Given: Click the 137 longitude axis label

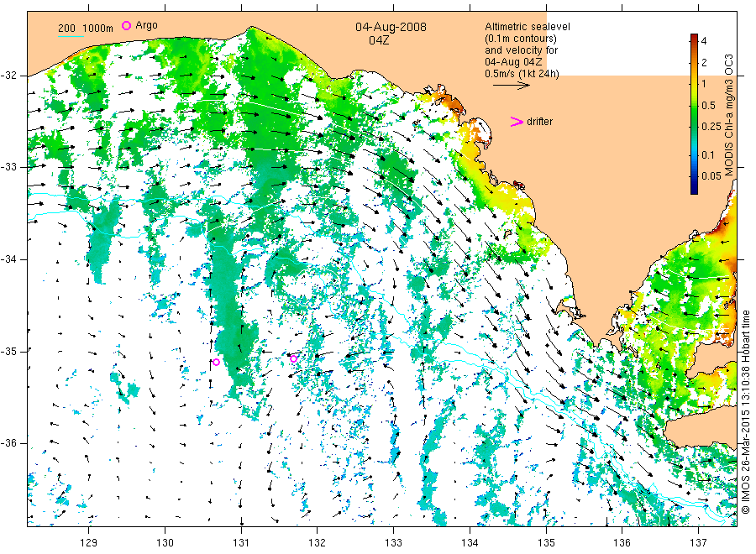Looking at the screenshot, I should (698, 540).
